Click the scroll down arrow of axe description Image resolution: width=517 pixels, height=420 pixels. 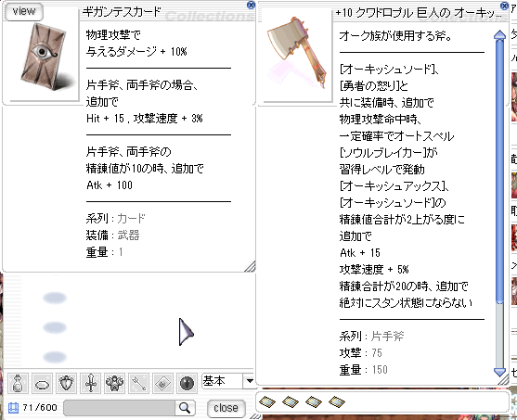point(500,372)
